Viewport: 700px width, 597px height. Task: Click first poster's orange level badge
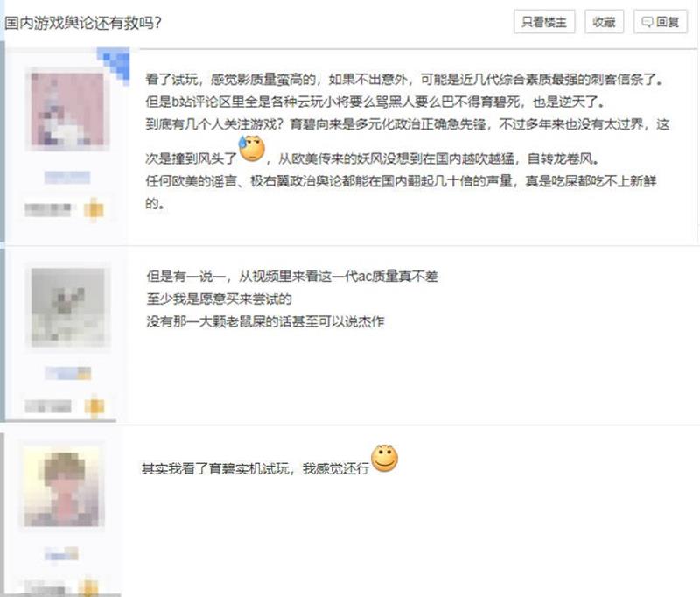point(94,209)
